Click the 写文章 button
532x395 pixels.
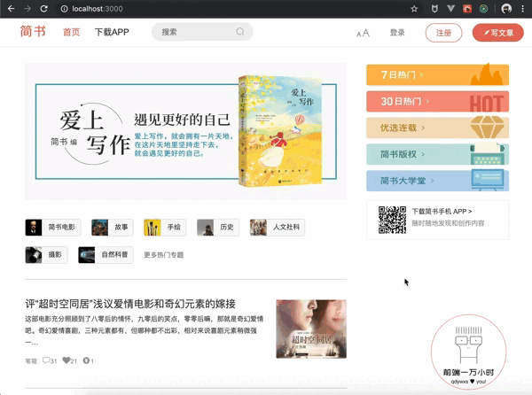(x=498, y=33)
